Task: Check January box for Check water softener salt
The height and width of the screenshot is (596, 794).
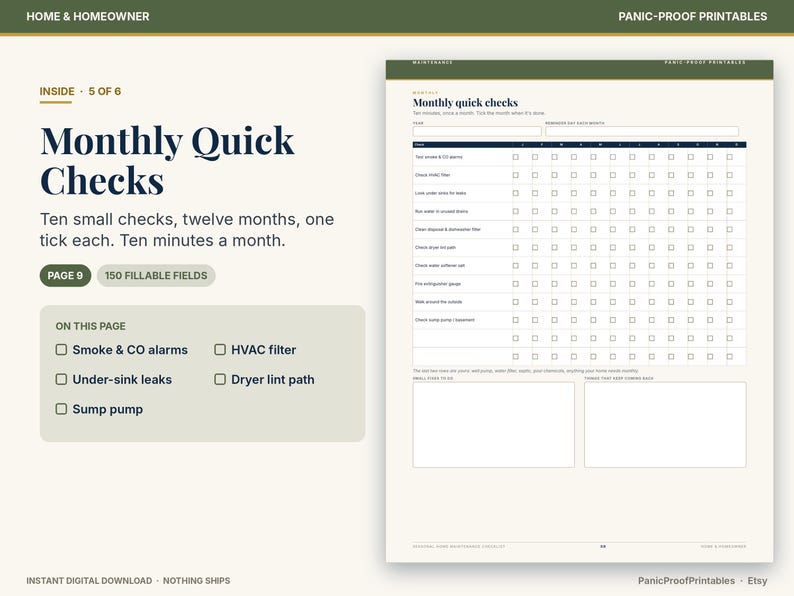Action: [515, 265]
